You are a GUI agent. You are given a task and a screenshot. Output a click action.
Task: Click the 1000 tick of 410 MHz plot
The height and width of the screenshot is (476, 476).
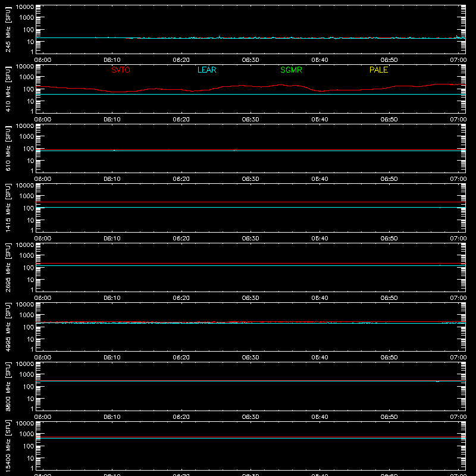27,77
